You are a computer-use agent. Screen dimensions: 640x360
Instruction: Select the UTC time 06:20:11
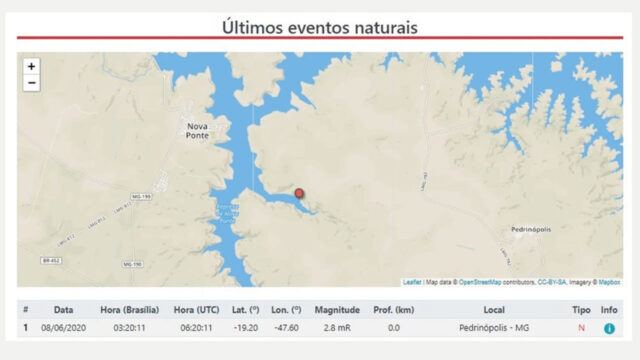196,328
